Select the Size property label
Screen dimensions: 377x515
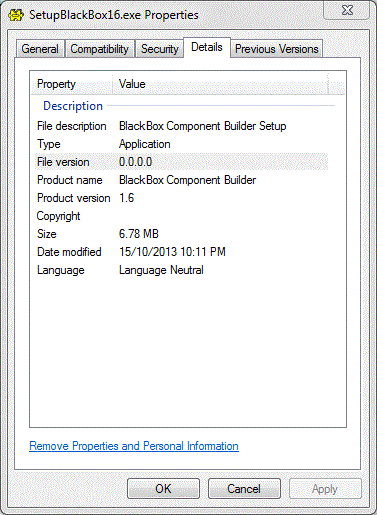point(47,234)
